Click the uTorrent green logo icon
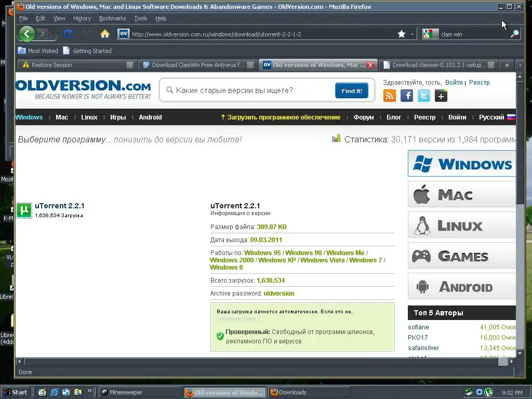 click(24, 210)
